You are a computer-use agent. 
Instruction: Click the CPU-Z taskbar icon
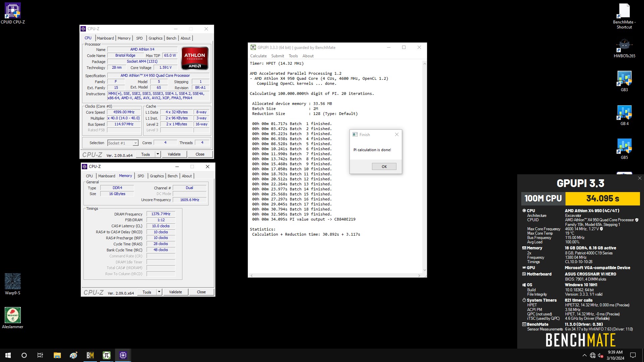(x=123, y=355)
